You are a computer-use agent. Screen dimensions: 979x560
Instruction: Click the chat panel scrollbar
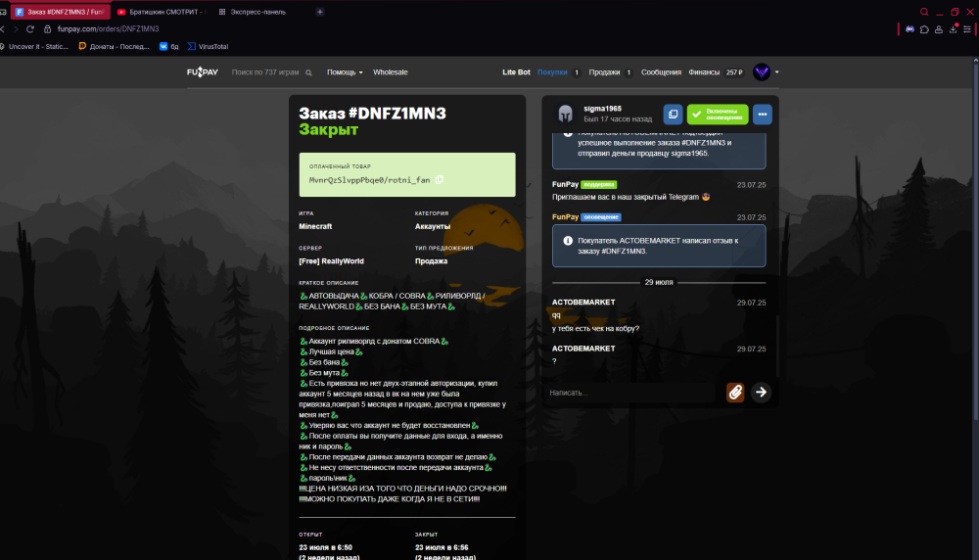(776, 344)
